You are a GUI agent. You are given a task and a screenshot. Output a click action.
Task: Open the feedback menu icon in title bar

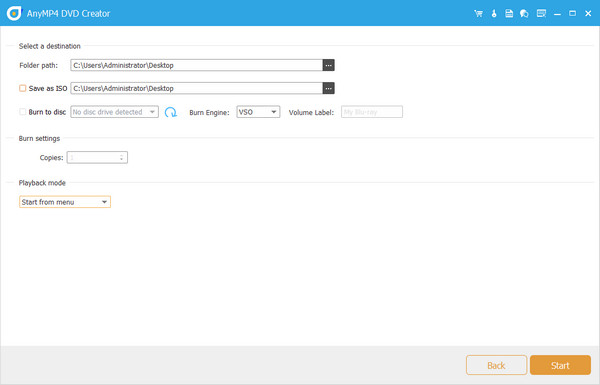pos(541,14)
